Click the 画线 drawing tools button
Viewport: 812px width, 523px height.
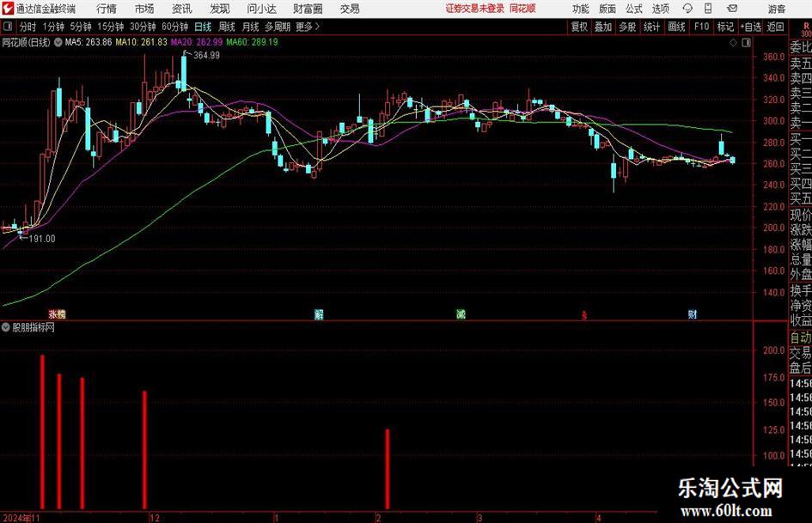(x=677, y=27)
